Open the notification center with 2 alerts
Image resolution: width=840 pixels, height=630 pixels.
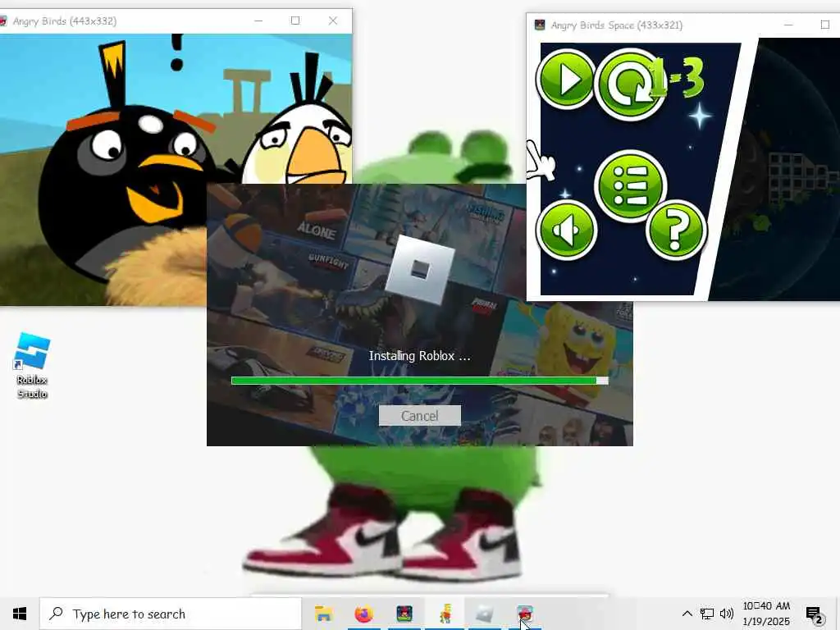[x=814, y=614]
